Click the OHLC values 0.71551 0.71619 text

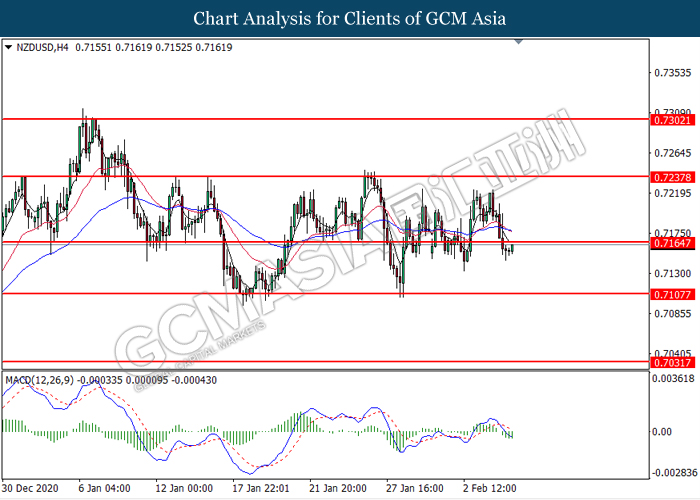(x=154, y=47)
